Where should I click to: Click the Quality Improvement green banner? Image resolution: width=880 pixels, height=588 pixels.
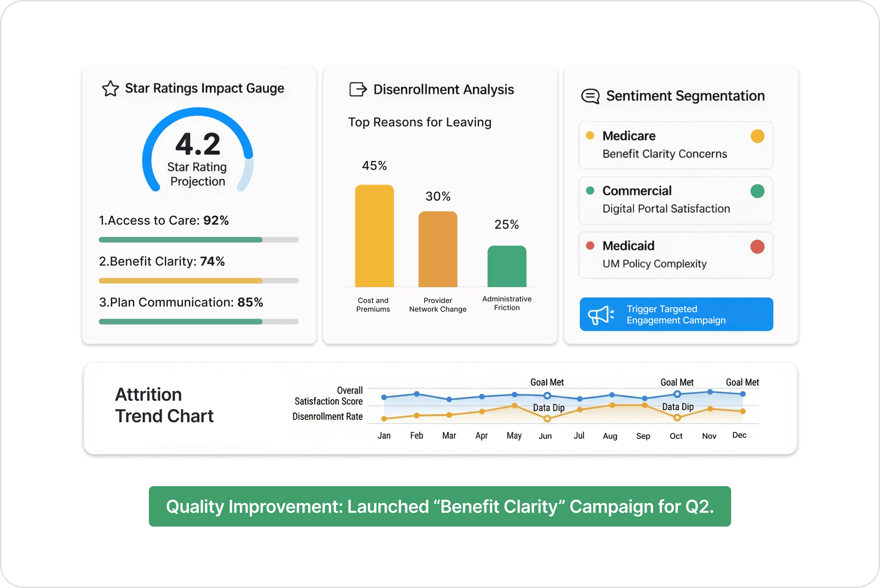(440, 506)
